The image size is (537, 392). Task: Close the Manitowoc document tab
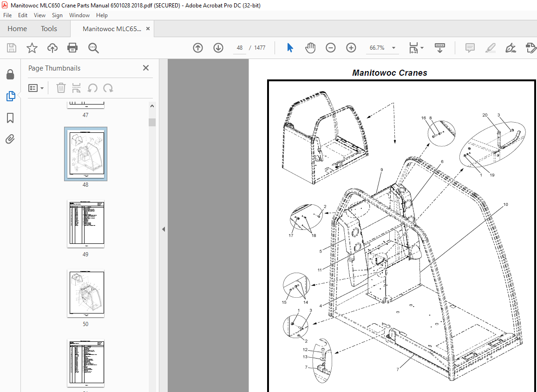pos(148,29)
